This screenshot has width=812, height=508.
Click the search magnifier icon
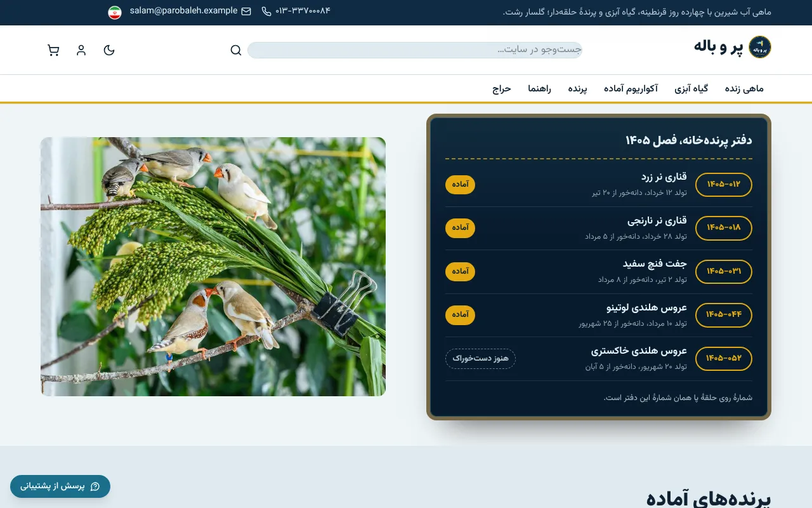236,50
